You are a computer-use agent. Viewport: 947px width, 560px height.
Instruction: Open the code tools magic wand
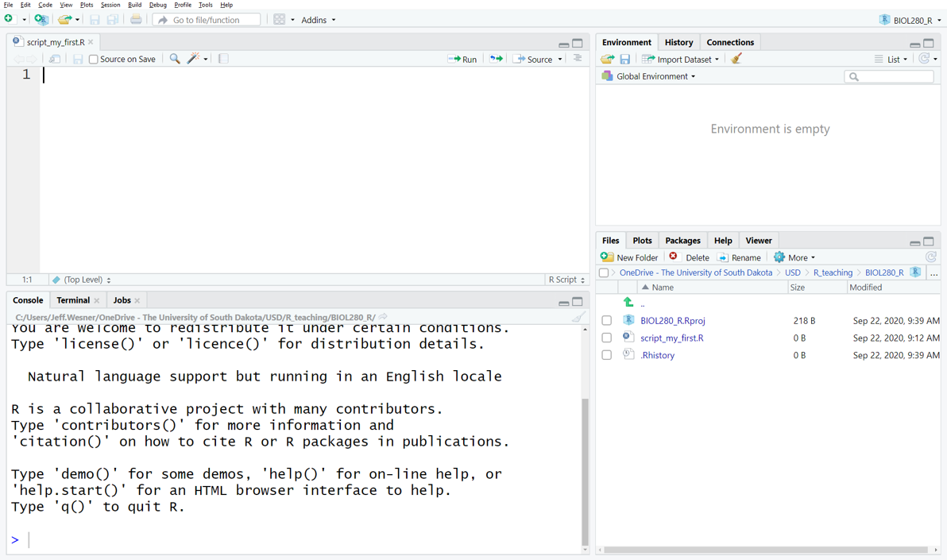[x=193, y=59]
